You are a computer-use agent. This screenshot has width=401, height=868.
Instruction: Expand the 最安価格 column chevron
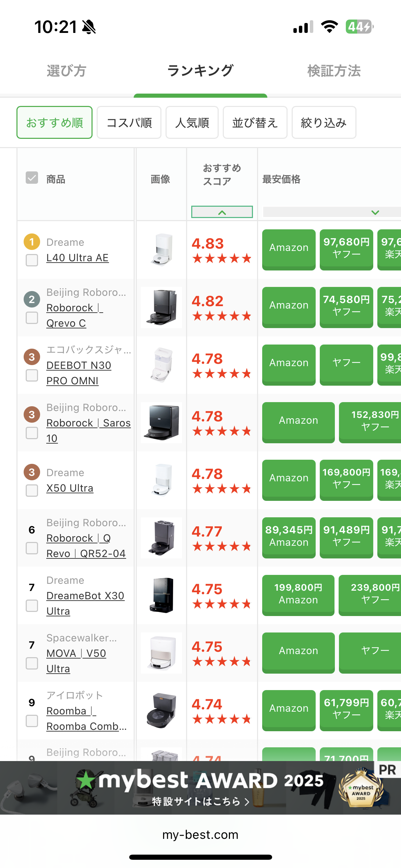[x=375, y=212]
